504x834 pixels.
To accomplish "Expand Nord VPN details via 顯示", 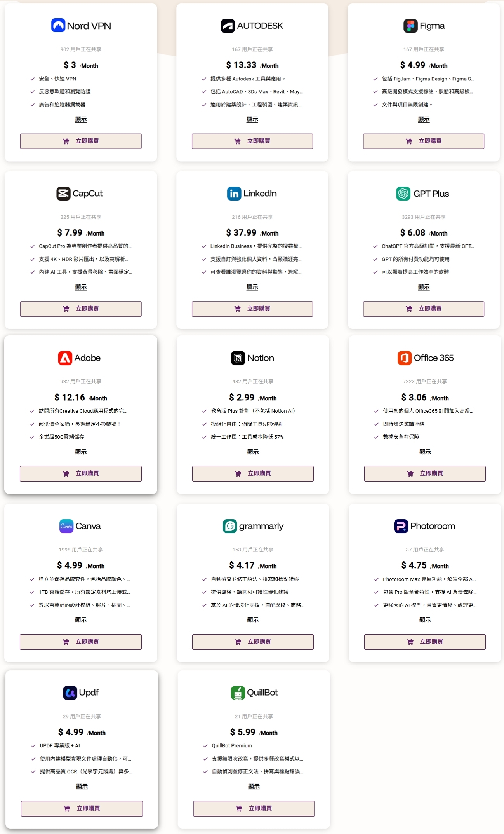I will click(81, 119).
